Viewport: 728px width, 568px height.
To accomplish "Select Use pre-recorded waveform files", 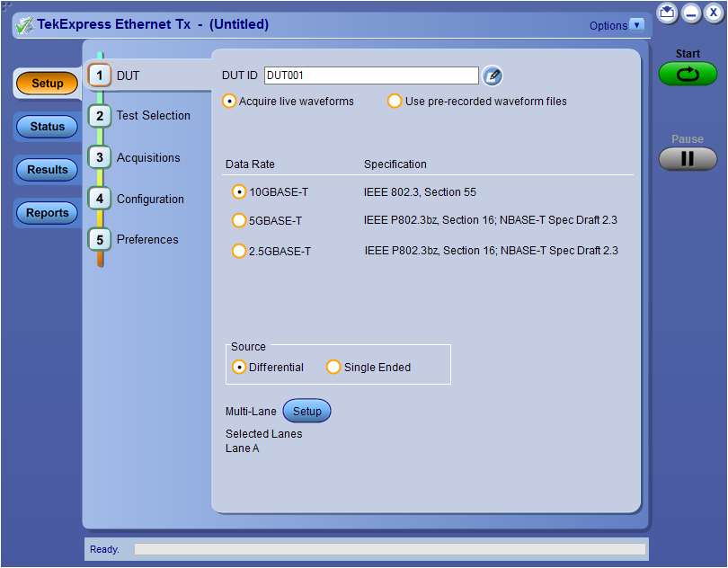I will (x=395, y=102).
